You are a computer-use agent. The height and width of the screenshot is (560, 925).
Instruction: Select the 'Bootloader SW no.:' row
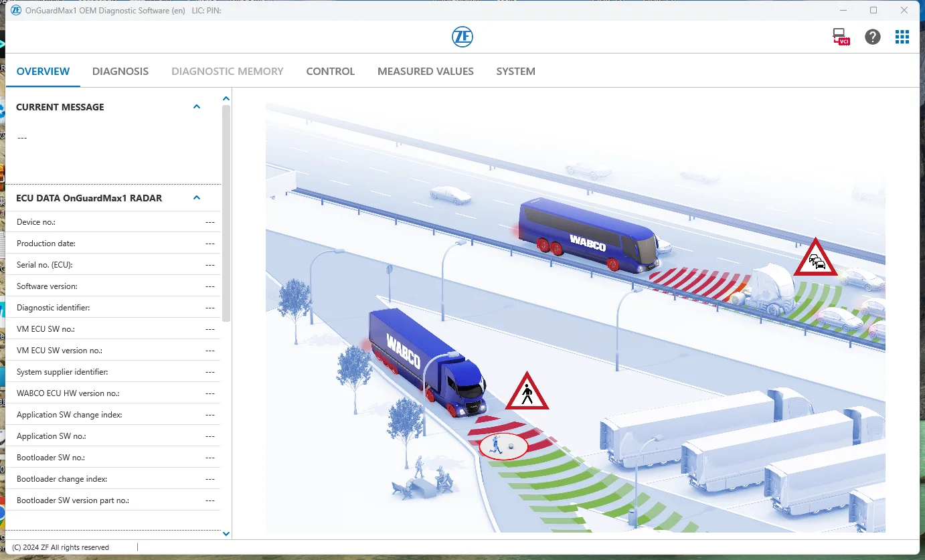[x=113, y=458]
